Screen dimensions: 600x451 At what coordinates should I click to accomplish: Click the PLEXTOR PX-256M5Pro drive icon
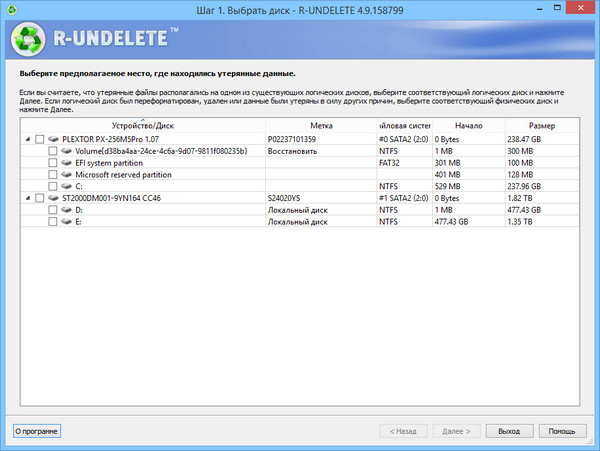tap(53, 139)
